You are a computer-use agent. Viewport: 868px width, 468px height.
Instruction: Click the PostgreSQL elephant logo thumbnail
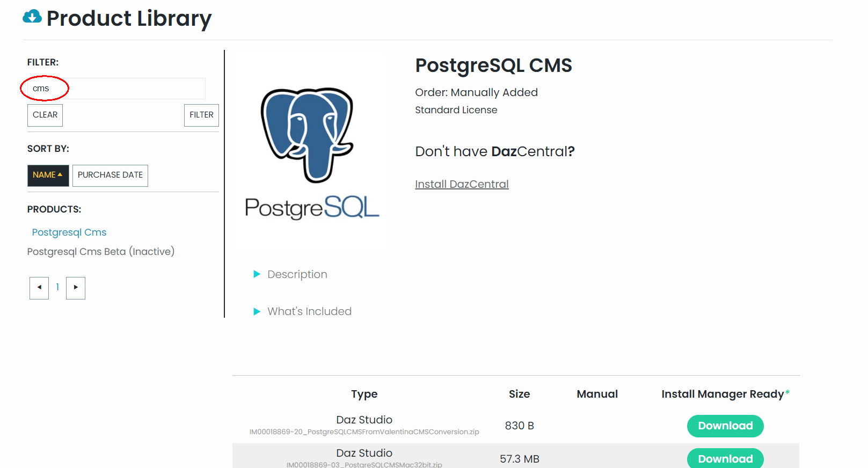[311, 151]
